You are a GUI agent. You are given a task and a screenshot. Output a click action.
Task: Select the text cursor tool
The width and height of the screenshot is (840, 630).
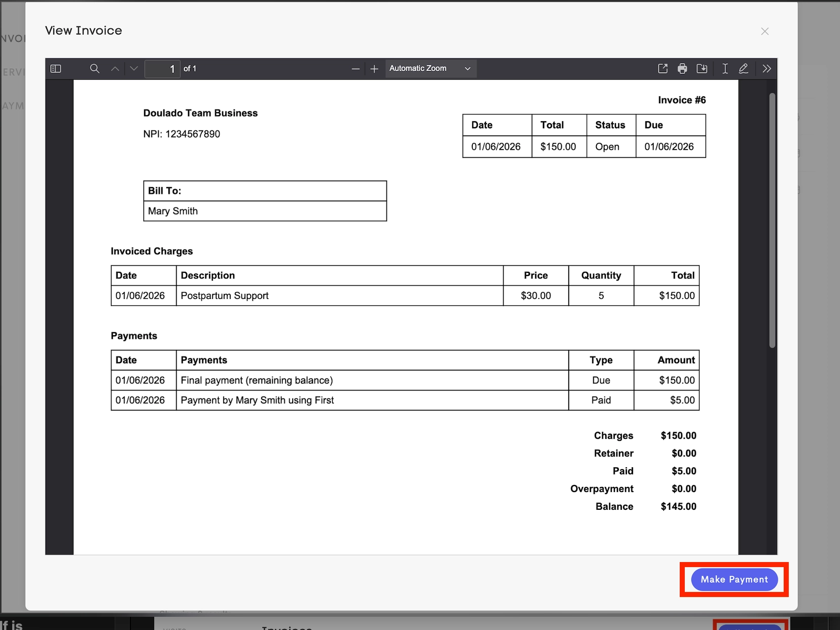[x=725, y=68]
